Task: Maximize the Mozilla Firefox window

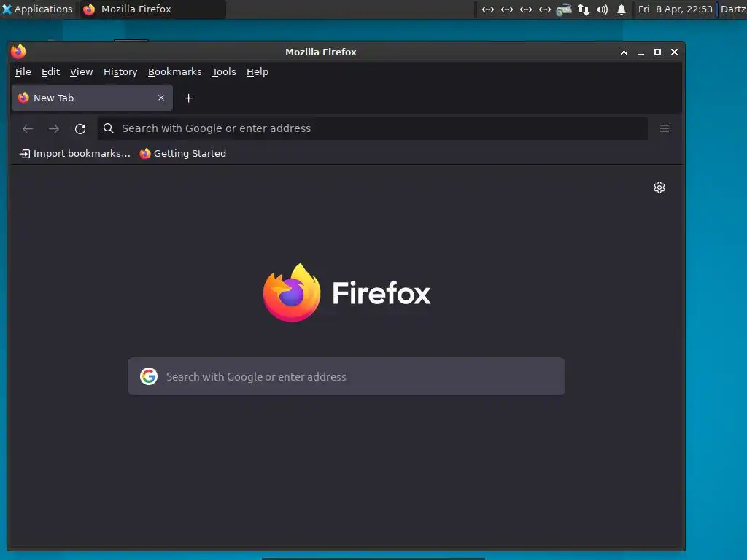Action: click(x=657, y=52)
